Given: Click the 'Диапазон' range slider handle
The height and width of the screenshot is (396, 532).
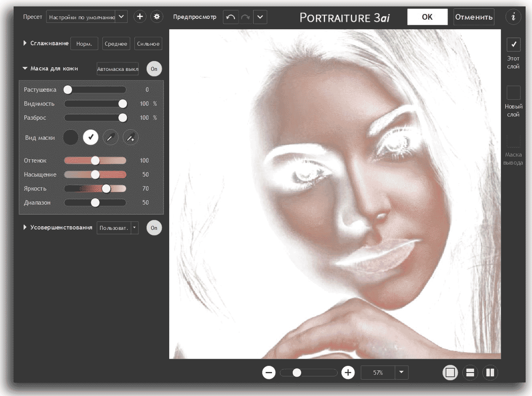Looking at the screenshot, I should [95, 203].
